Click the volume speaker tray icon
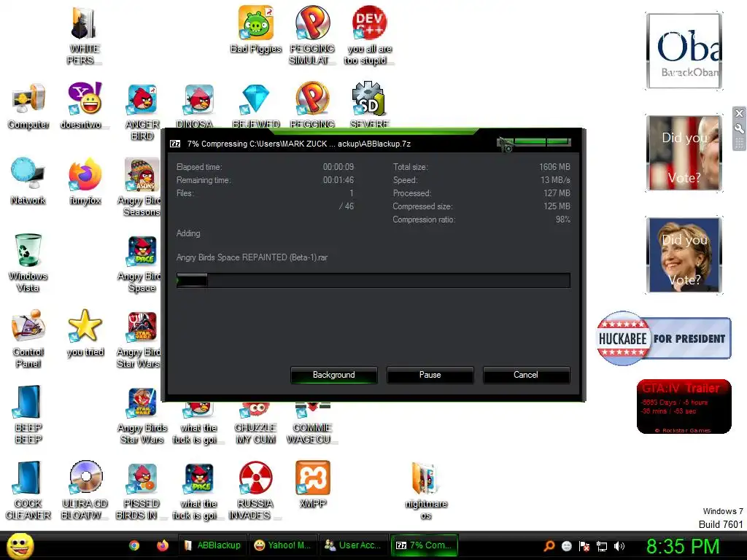The width and height of the screenshot is (747, 560). point(619,546)
